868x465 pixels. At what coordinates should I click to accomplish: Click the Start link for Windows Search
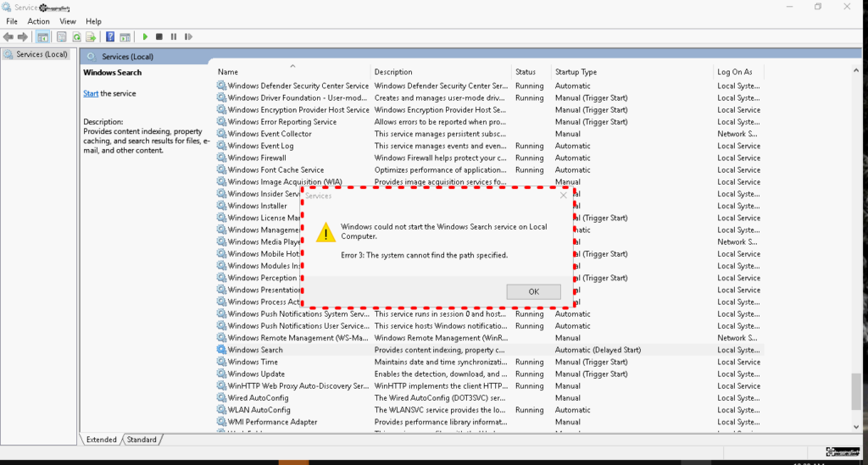(91, 93)
